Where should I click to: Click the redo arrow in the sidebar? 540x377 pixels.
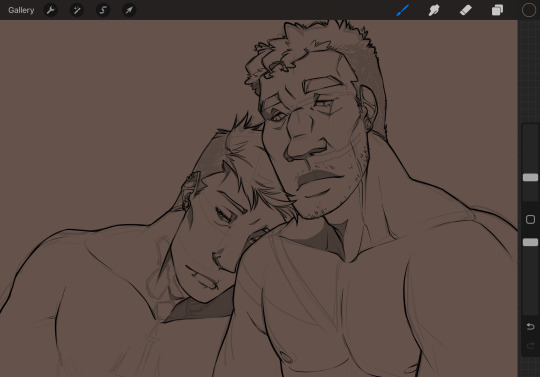[x=530, y=345]
